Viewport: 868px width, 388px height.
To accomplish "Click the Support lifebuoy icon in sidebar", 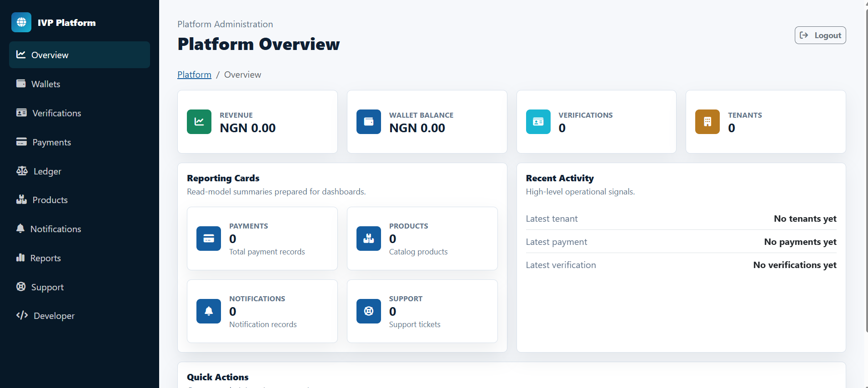I will 21,287.
